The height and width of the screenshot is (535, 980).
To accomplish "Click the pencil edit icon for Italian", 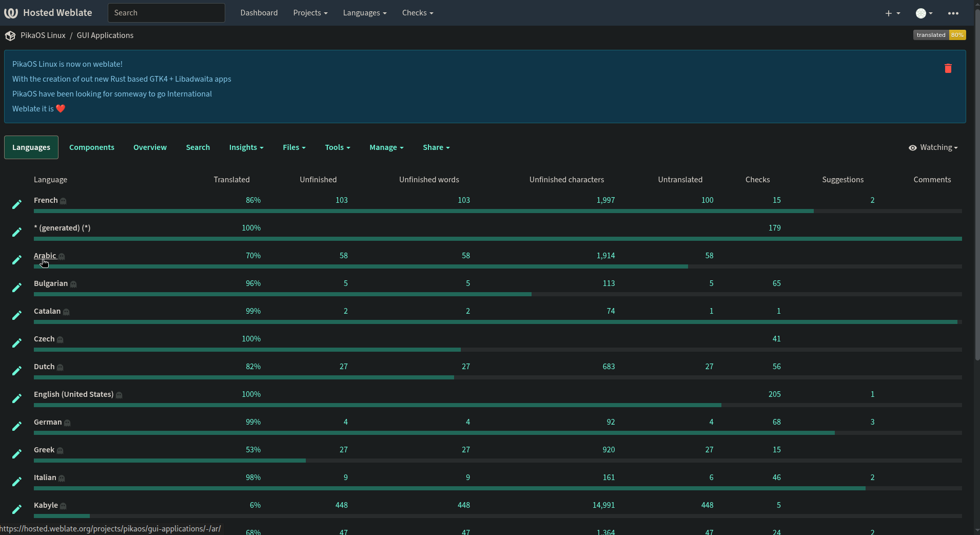I will click(x=17, y=482).
